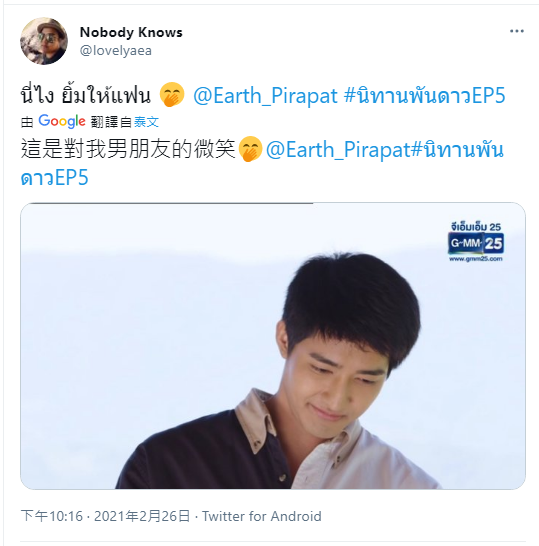Click the hashtag after the translated mention
This screenshot has width=539, height=546.
457,150
